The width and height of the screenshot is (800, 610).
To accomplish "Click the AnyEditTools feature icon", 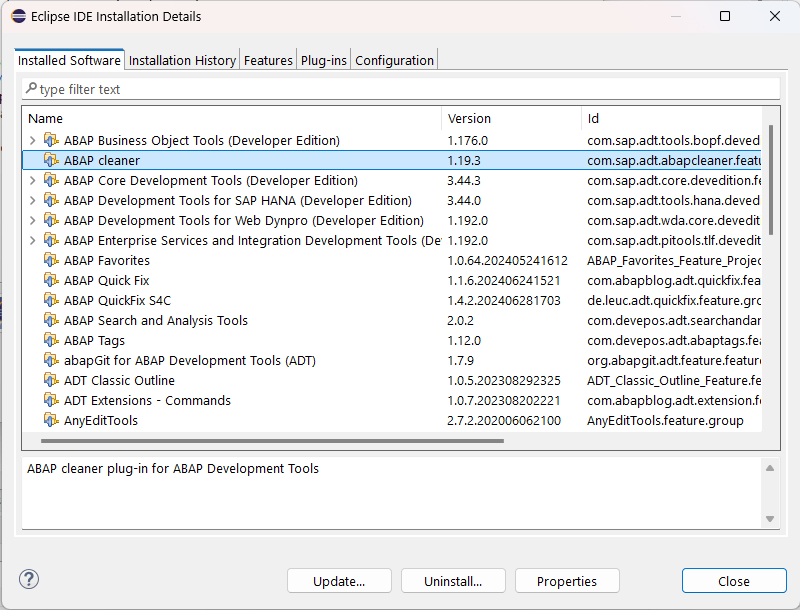I will click(x=51, y=420).
